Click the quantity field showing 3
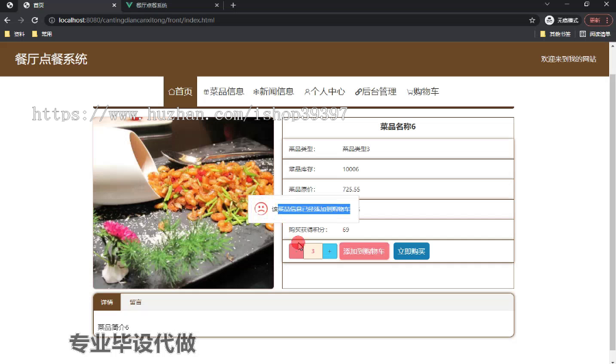 coord(313,251)
